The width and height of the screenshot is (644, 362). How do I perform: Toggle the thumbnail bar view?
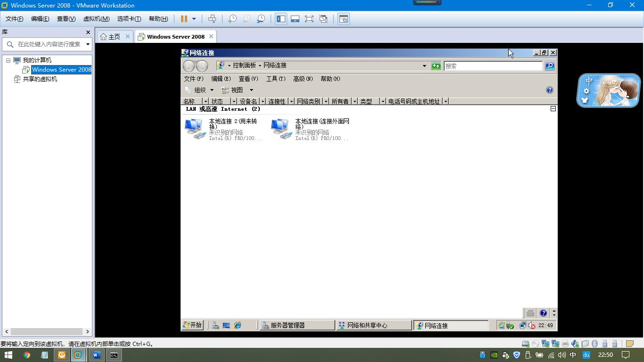pyautogui.click(x=295, y=19)
